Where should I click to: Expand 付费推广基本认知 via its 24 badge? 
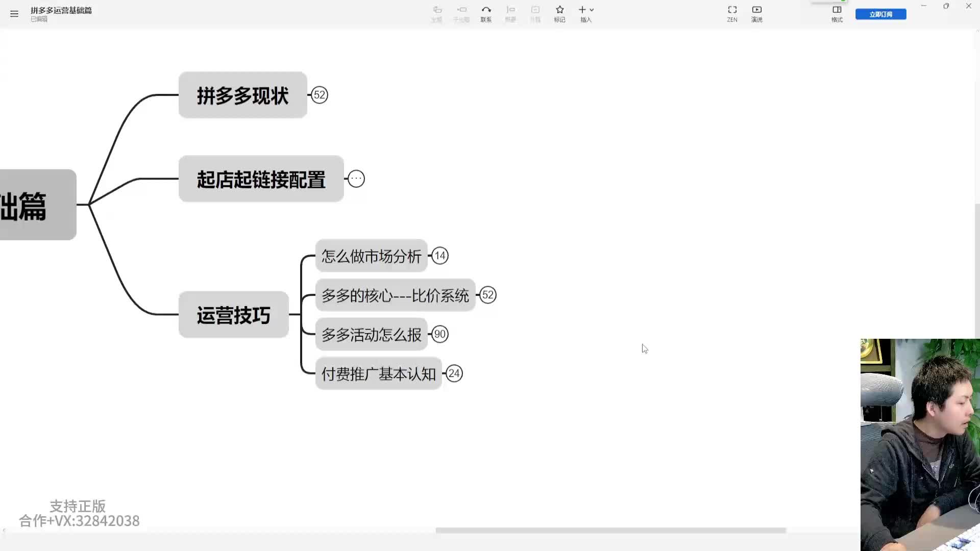(x=454, y=373)
